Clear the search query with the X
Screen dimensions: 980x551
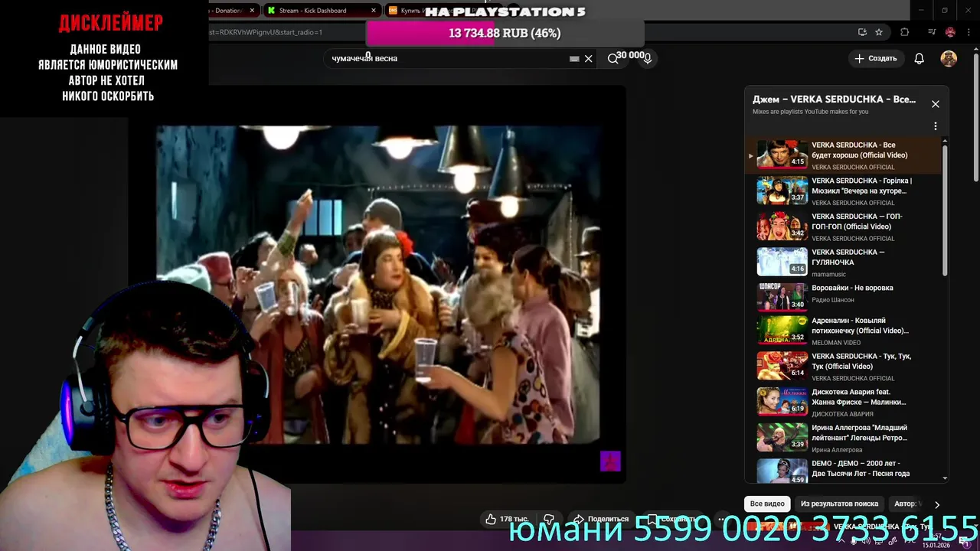(588, 58)
